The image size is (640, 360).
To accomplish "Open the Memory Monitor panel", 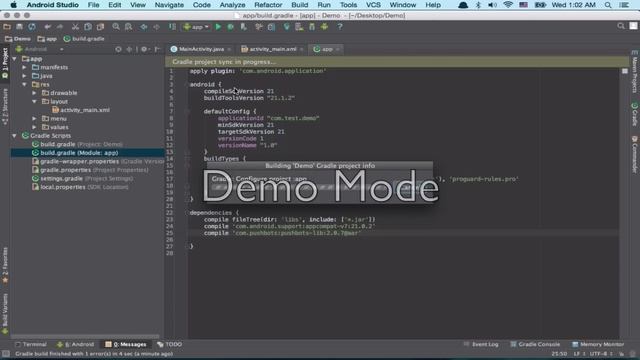I will [x=598, y=344].
